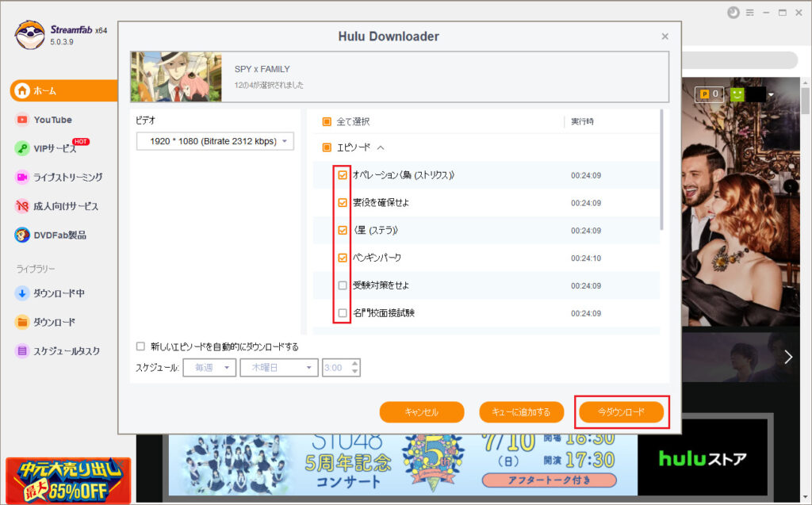The width and height of the screenshot is (812, 505).
Task: Open the スケジュールタスク label
Action: tap(67, 351)
